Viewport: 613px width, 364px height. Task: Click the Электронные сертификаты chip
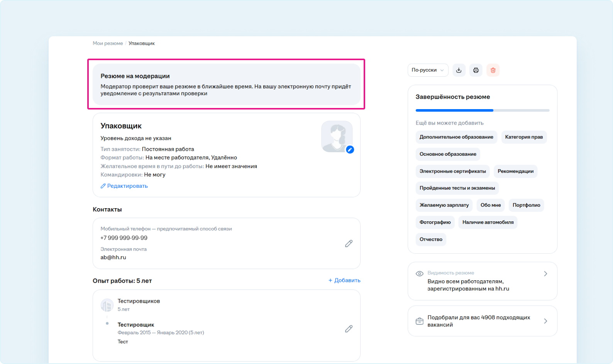click(x=452, y=171)
